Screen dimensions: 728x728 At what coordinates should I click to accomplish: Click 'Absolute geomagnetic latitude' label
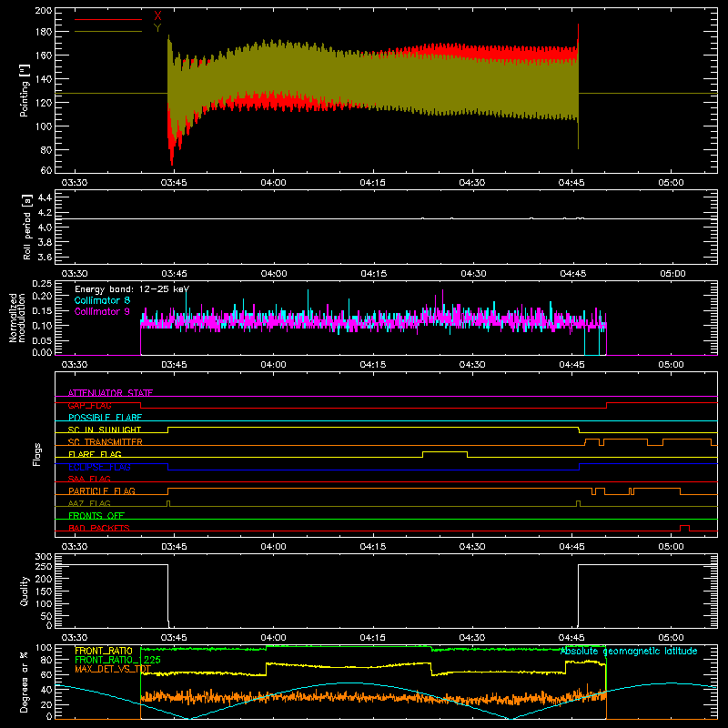point(629,651)
